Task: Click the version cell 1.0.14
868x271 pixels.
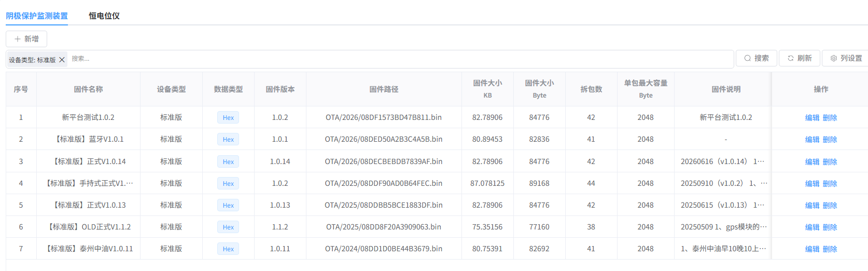Action: click(280, 161)
